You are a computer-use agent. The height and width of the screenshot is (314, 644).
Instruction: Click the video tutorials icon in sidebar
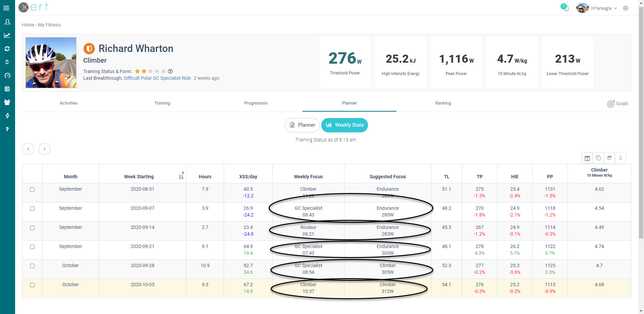click(x=7, y=89)
